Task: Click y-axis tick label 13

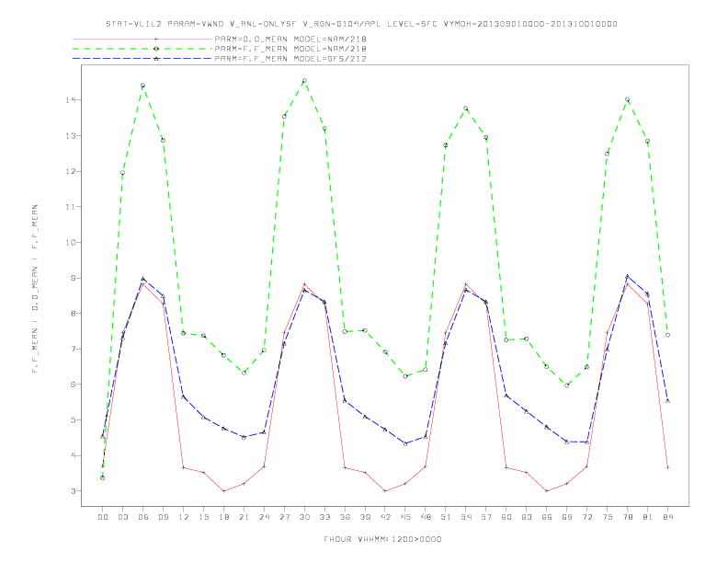Action: point(71,135)
